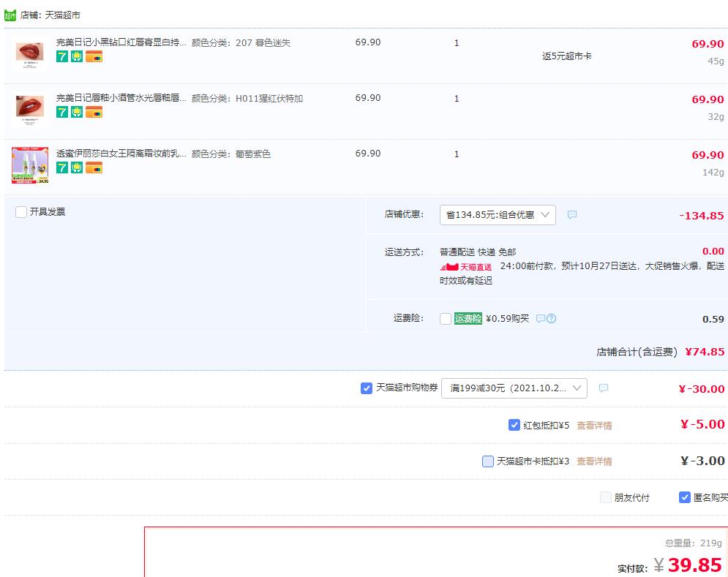
Task: Click the 总重量: 219g text
Action: tap(693, 543)
